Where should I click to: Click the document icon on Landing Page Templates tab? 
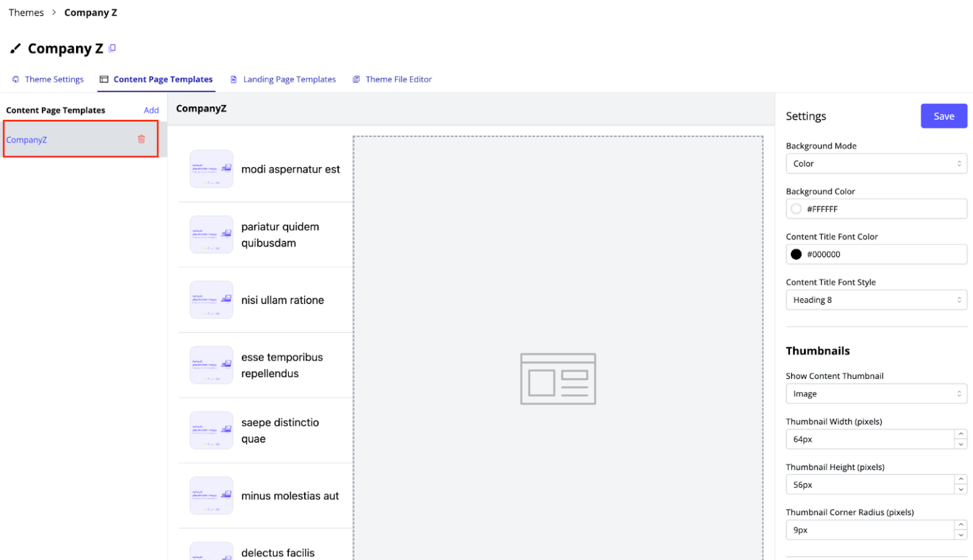pos(232,79)
